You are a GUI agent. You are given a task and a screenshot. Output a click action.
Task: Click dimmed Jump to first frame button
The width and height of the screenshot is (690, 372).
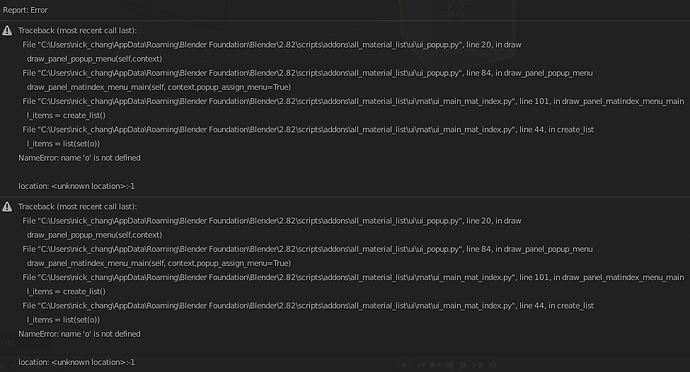421,365
